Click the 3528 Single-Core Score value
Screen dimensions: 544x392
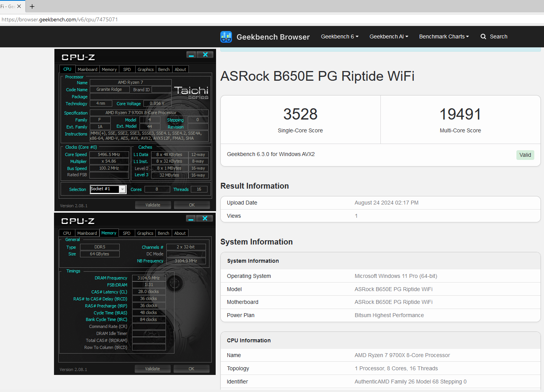300,114
